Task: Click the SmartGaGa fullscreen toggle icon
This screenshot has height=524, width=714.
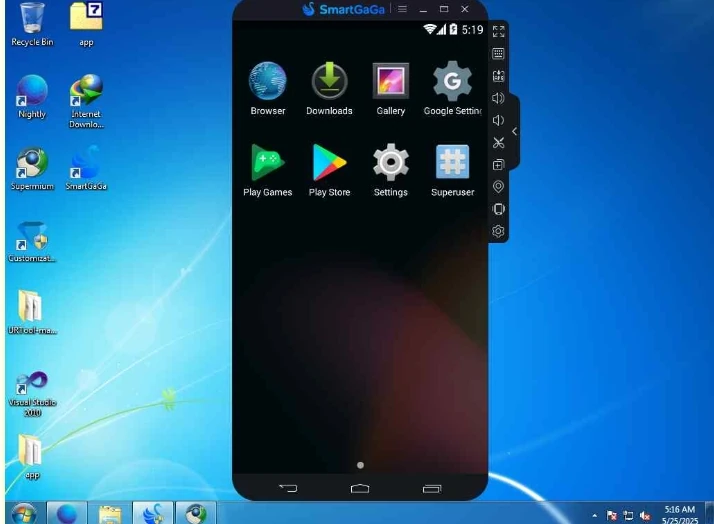Action: (x=499, y=31)
